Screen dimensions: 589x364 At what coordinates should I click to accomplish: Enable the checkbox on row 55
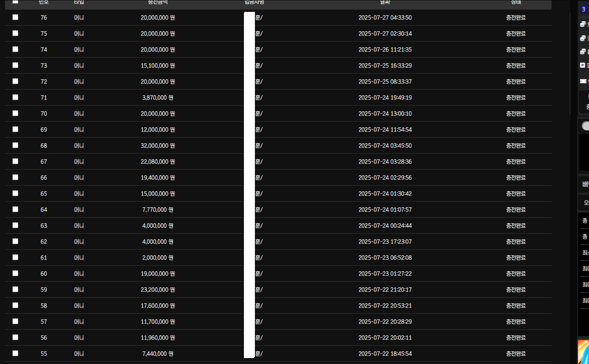click(x=16, y=353)
